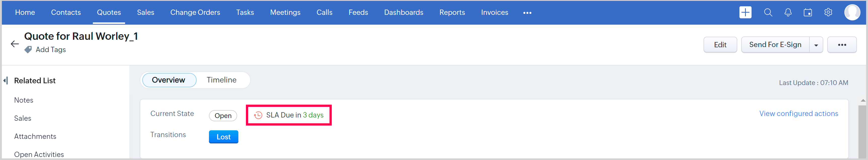Expand the Send For E-Sign dropdown arrow
868x160 pixels.
816,45
